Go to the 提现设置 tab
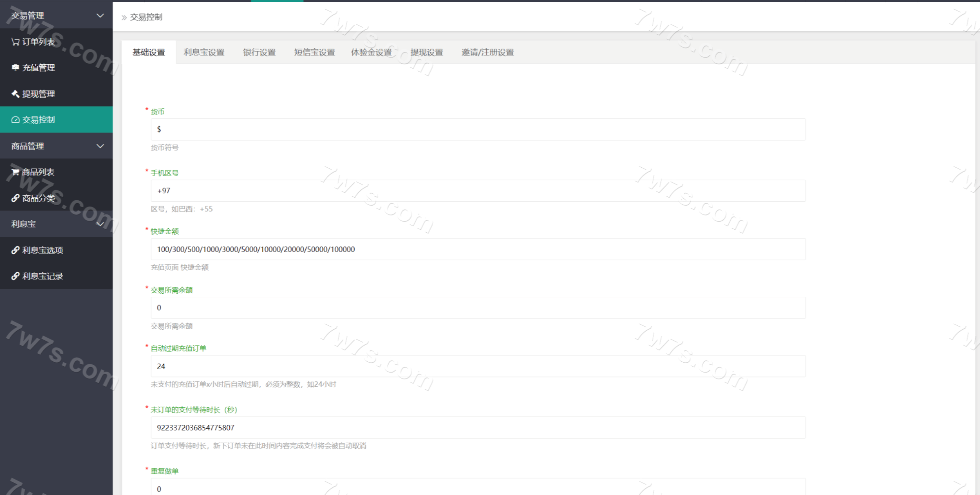 [426, 52]
